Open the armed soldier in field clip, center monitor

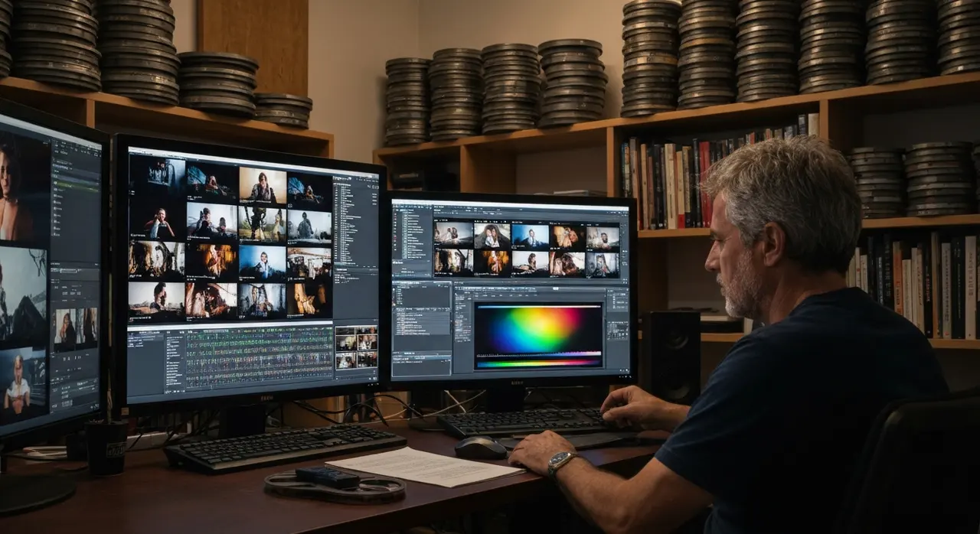coord(262,224)
